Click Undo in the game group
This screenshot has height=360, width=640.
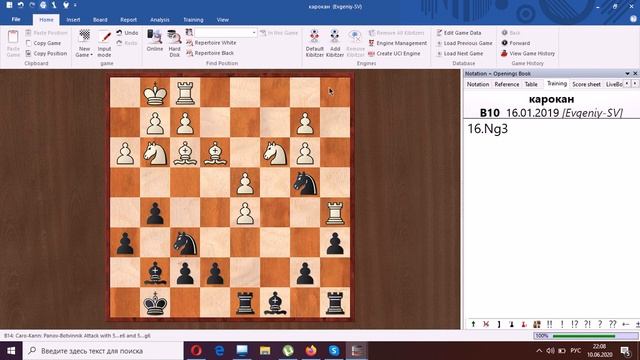click(x=127, y=33)
